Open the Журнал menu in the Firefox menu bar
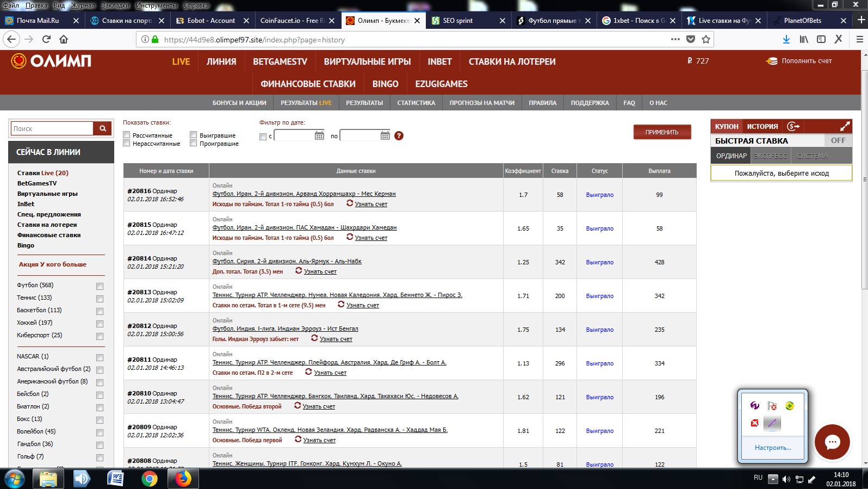 [x=83, y=5]
